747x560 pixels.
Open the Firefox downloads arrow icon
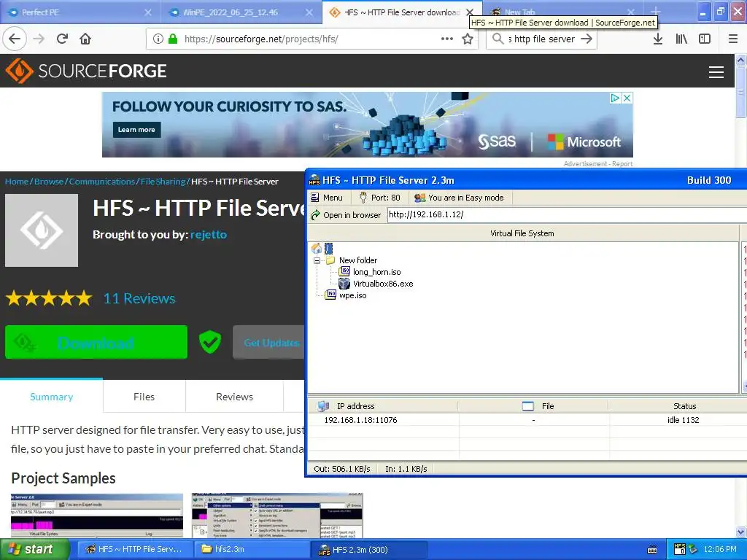click(657, 39)
